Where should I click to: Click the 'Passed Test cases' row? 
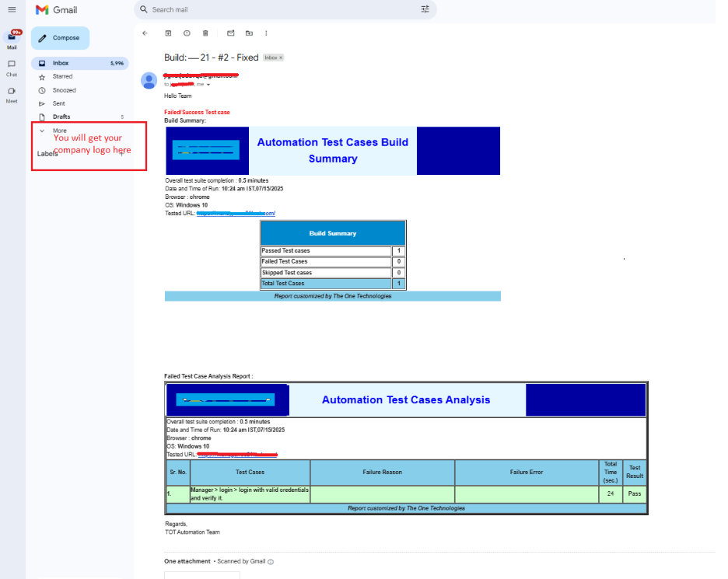(333, 251)
